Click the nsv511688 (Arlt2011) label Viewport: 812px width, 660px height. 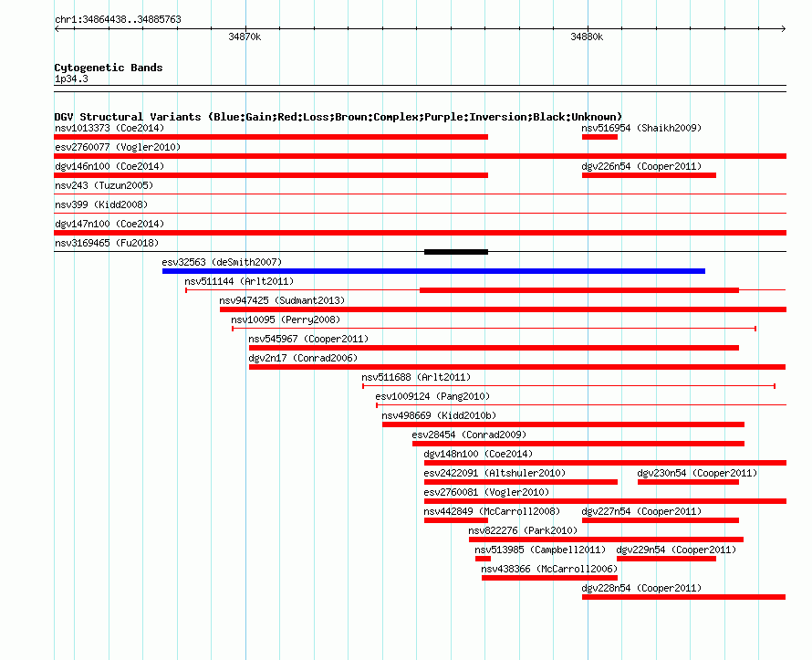(416, 377)
